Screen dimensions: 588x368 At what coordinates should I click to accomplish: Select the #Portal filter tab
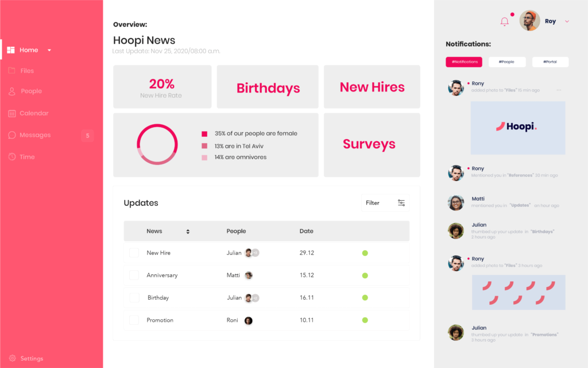coord(550,62)
